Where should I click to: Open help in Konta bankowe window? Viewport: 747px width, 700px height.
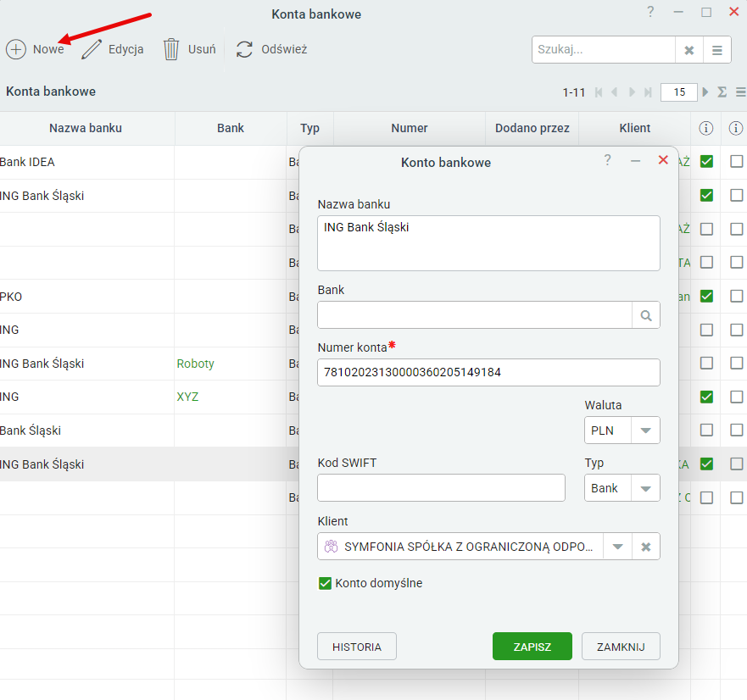click(x=651, y=11)
